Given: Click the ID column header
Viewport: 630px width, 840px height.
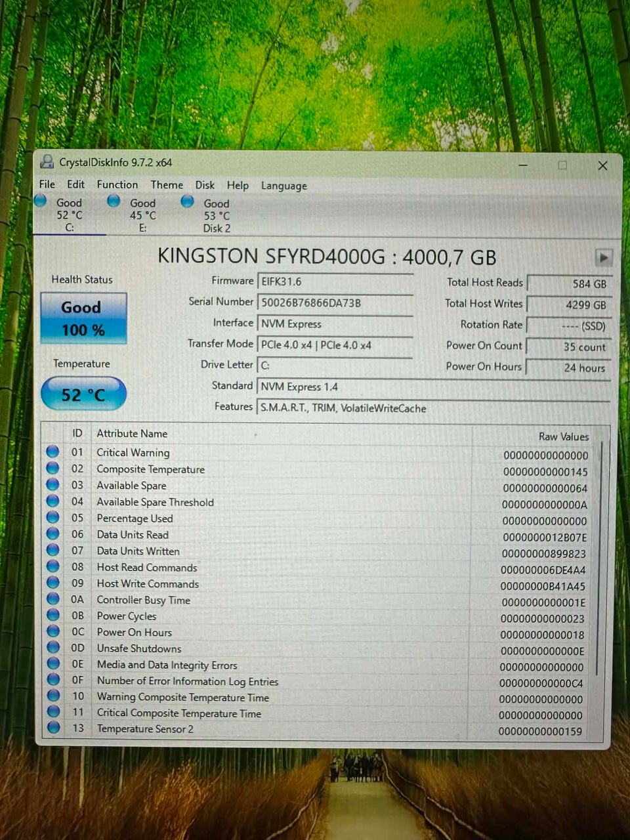Looking at the screenshot, I should (x=77, y=433).
